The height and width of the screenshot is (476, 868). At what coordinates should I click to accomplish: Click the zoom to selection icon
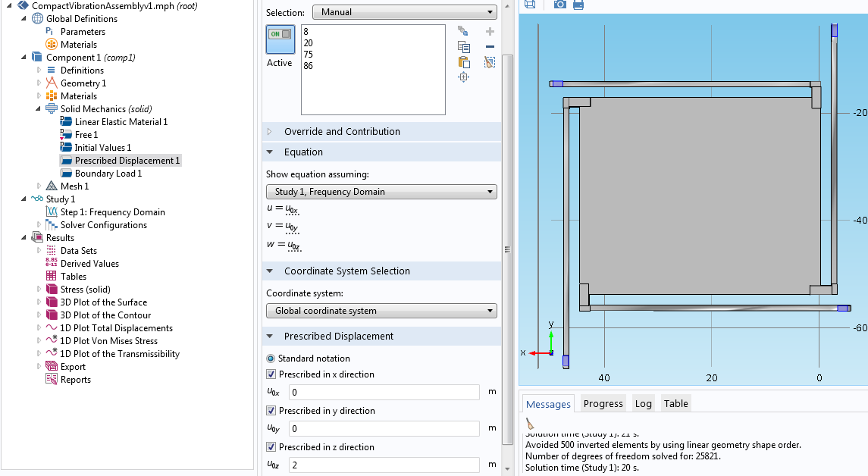[463, 77]
